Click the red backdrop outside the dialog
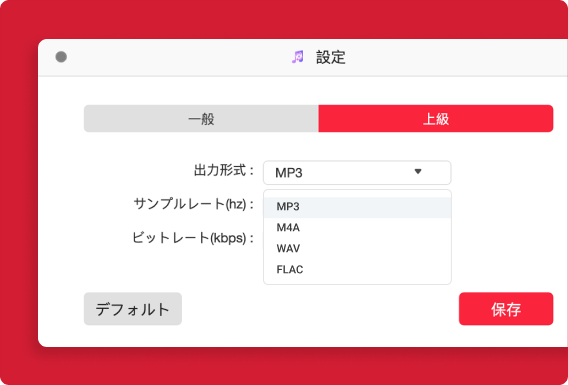568x385 pixels. click(284, 18)
